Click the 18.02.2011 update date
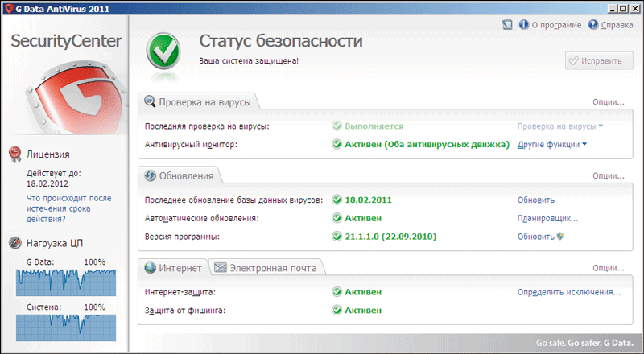Screen dimensions: 644x354 pyautogui.click(x=368, y=200)
